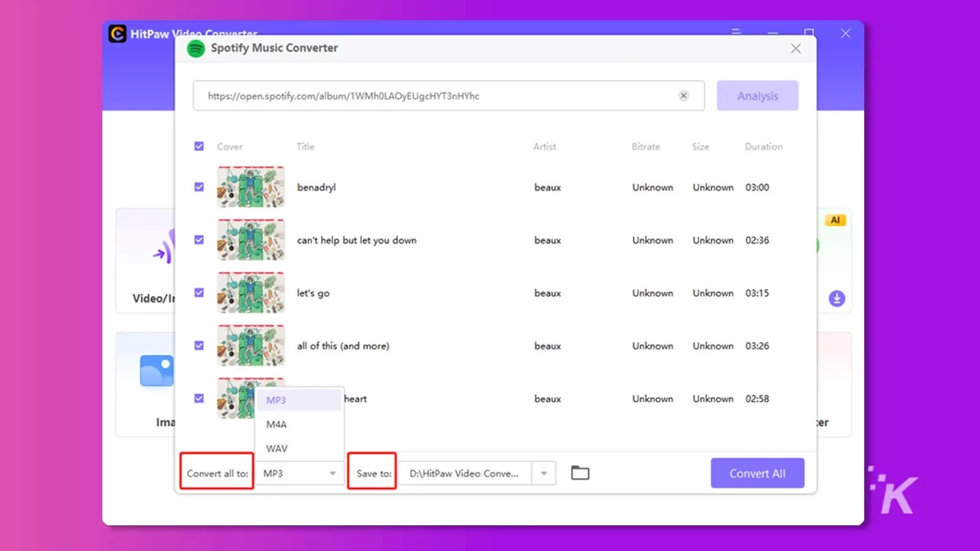This screenshot has height=551, width=980.
Task: Select the benadryl track title
Action: (317, 187)
